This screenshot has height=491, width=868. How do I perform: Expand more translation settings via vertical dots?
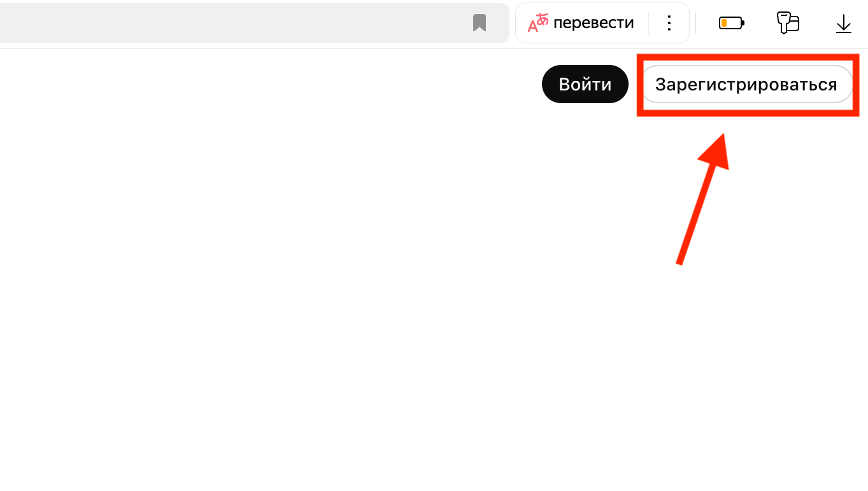click(x=669, y=23)
